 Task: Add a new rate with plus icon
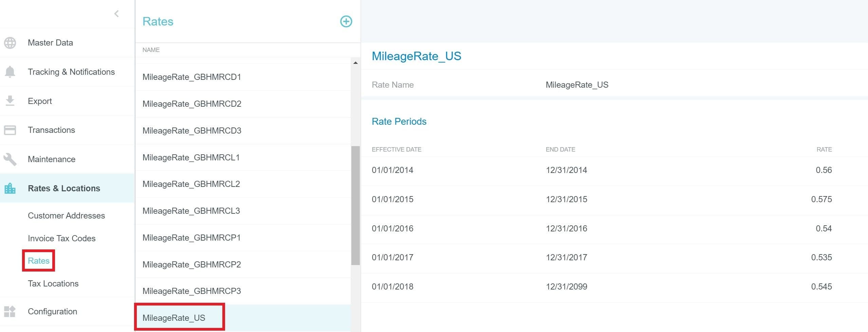pos(346,21)
